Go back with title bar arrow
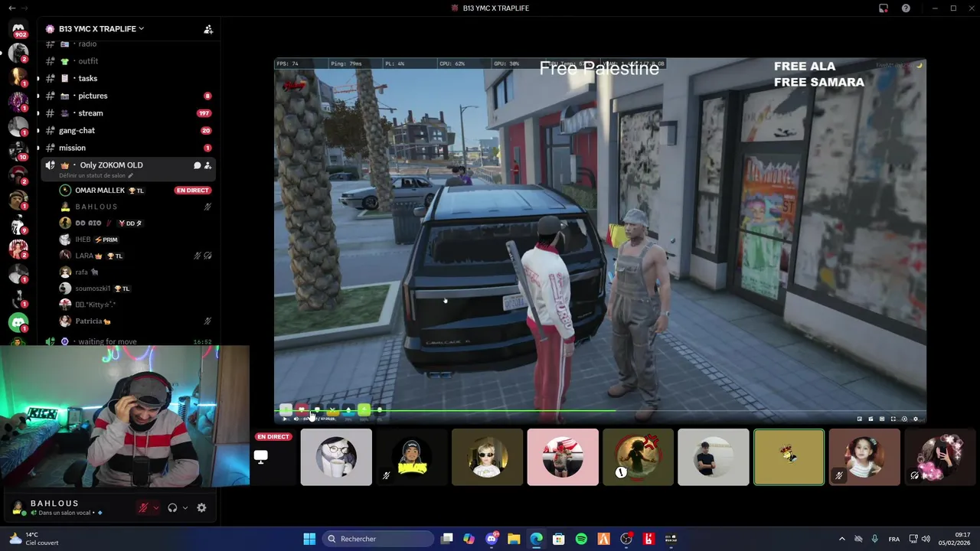Viewport: 980px width, 551px height. (11, 8)
